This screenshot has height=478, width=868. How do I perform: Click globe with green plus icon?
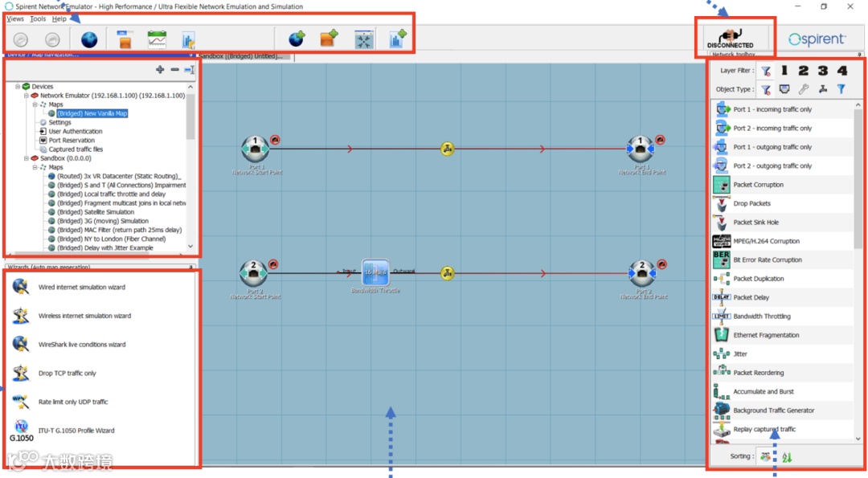(297, 39)
